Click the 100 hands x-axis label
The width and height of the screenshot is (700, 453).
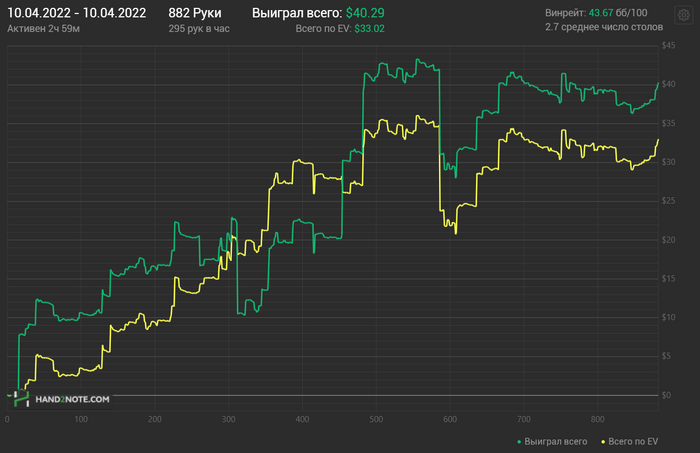click(x=81, y=419)
